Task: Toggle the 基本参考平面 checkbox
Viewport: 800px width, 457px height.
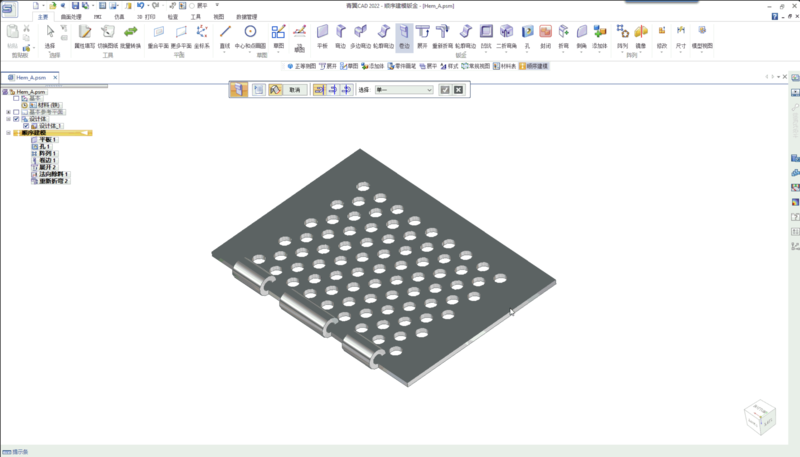Action: tap(15, 111)
